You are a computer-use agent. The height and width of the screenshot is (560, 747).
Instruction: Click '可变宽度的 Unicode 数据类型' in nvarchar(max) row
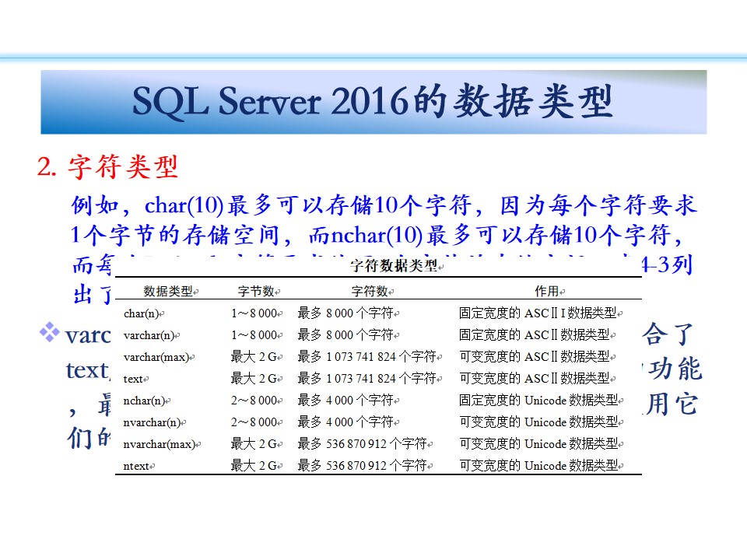(538, 444)
